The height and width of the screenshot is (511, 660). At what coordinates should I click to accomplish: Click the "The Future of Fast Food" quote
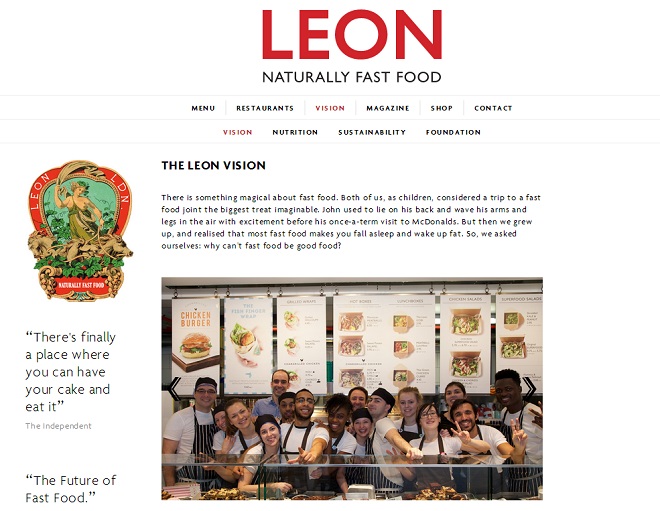(x=71, y=489)
